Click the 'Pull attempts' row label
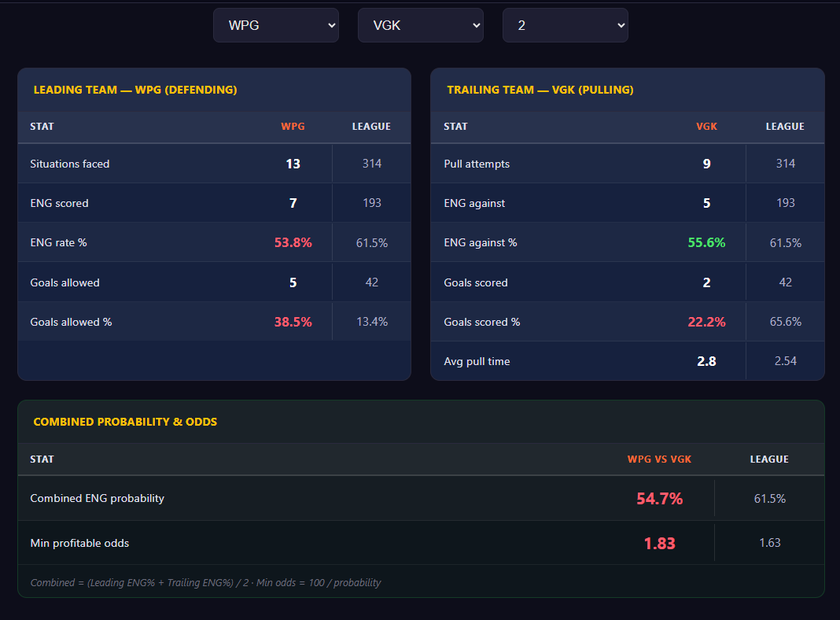The width and height of the screenshot is (840, 620). tap(477, 164)
